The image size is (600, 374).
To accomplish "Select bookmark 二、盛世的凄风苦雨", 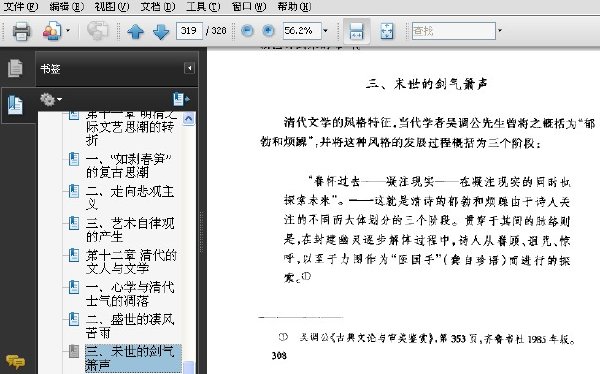I will pyautogui.click(x=130, y=326).
